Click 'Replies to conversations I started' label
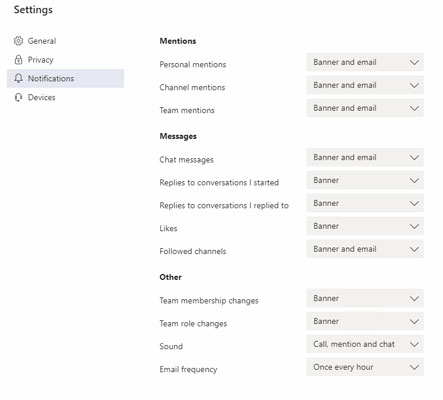The width and height of the screenshot is (443, 400). click(x=219, y=183)
